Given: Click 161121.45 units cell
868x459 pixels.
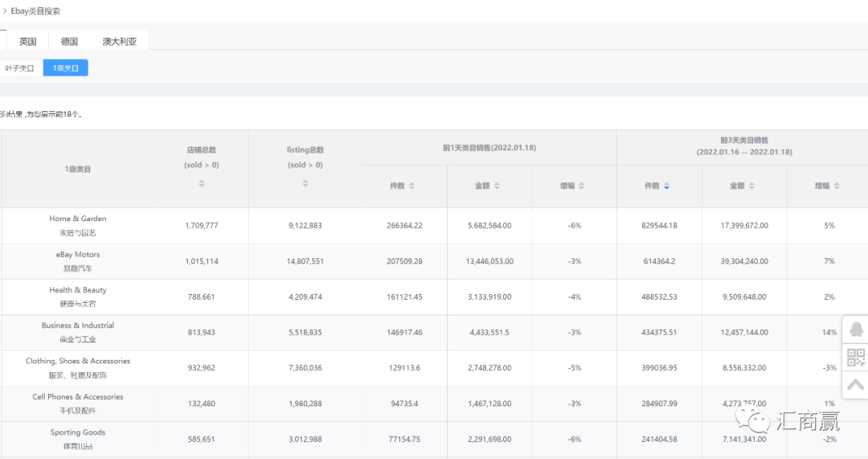Looking at the screenshot, I should click(404, 297).
